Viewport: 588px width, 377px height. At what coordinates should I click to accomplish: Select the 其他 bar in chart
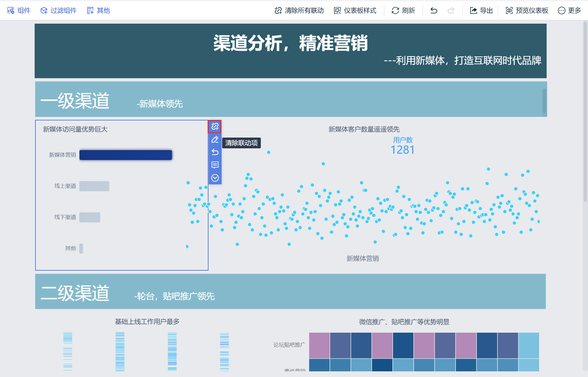pyautogui.click(x=81, y=249)
